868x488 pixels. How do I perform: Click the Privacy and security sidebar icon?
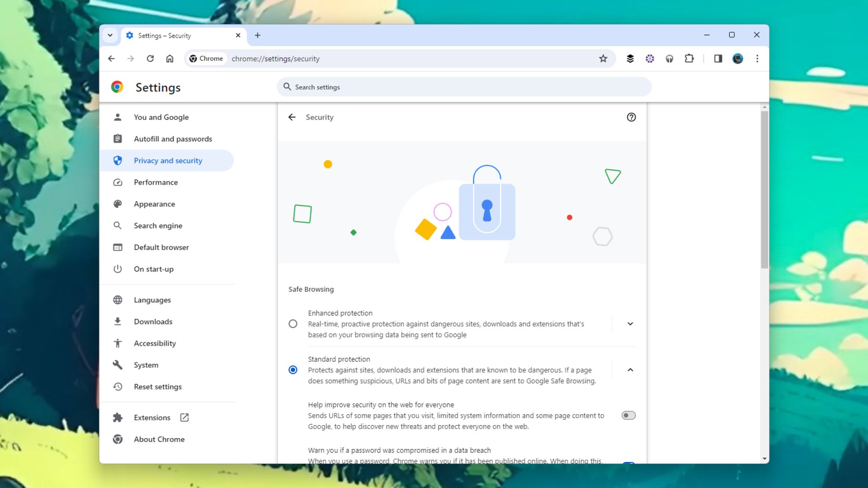coord(118,160)
